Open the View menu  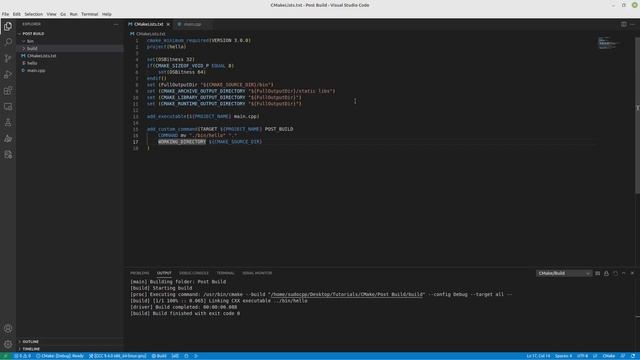(x=51, y=14)
